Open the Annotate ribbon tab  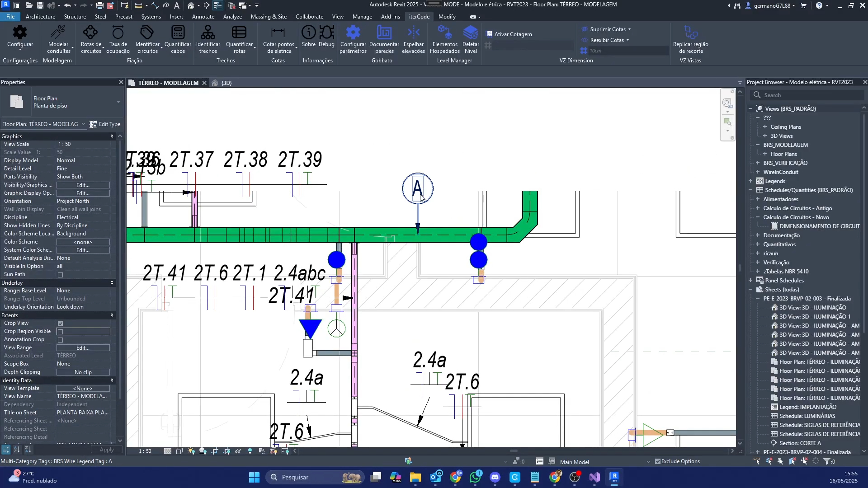(x=203, y=17)
